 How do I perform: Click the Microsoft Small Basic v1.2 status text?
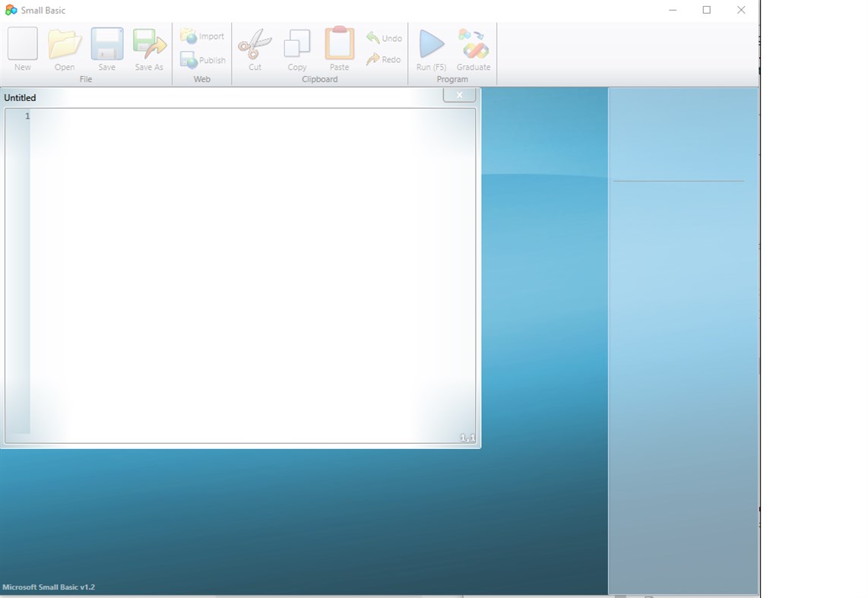coord(49,587)
